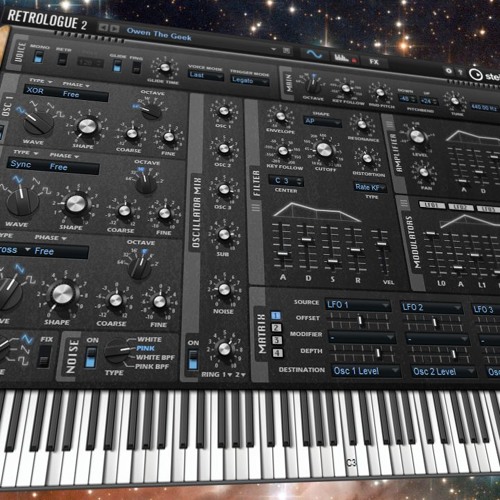
Task: Open the settings gear icon
Action: 449,71
